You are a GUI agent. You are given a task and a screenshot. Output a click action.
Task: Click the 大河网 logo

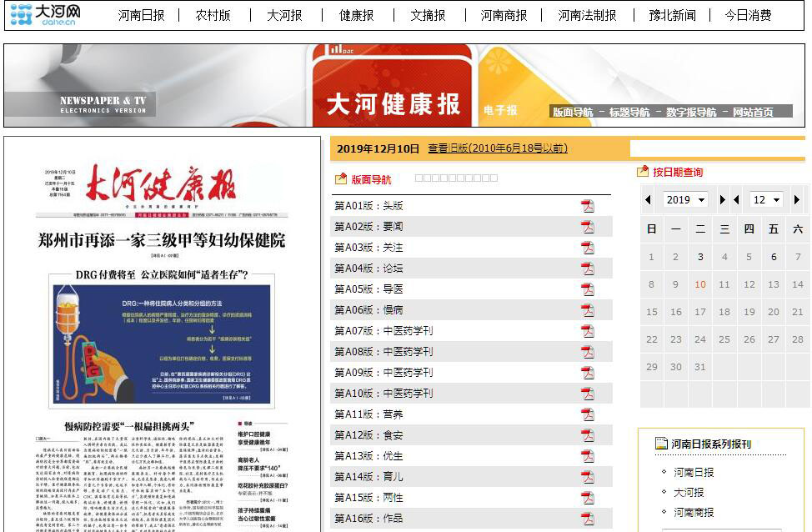click(47, 14)
